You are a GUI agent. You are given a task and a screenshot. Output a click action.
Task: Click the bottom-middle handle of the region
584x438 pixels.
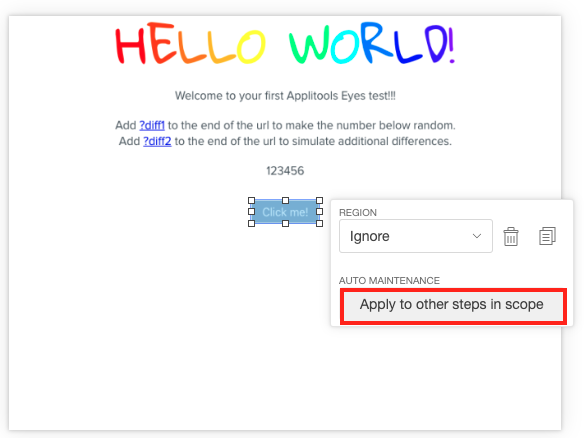click(285, 223)
